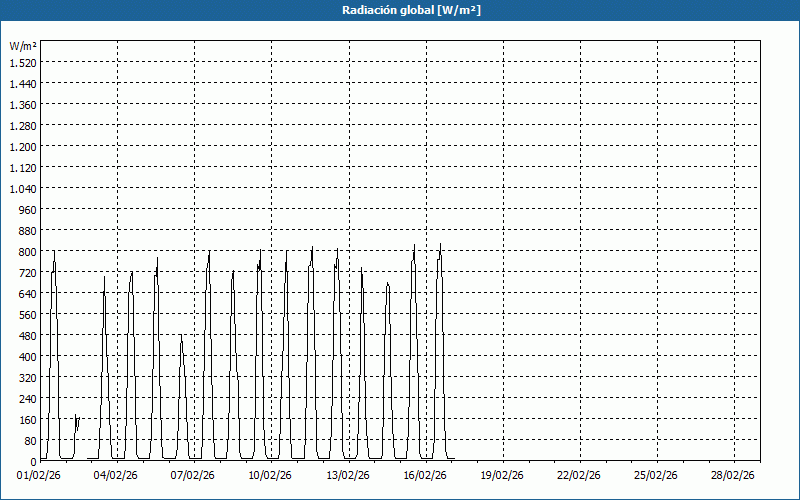Viewport: 800px width, 500px height.
Task: Select the 16/02/26 date label
Action: tap(425, 476)
